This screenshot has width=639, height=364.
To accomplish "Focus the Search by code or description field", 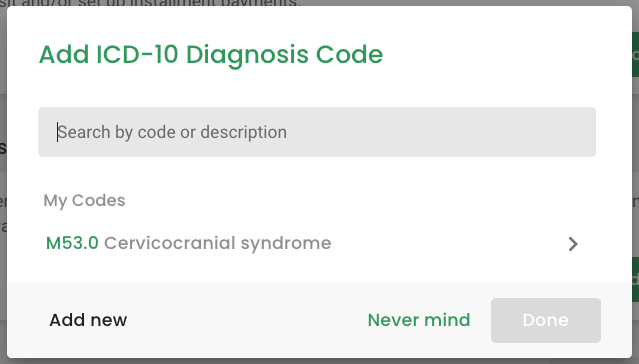I will pyautogui.click(x=317, y=132).
